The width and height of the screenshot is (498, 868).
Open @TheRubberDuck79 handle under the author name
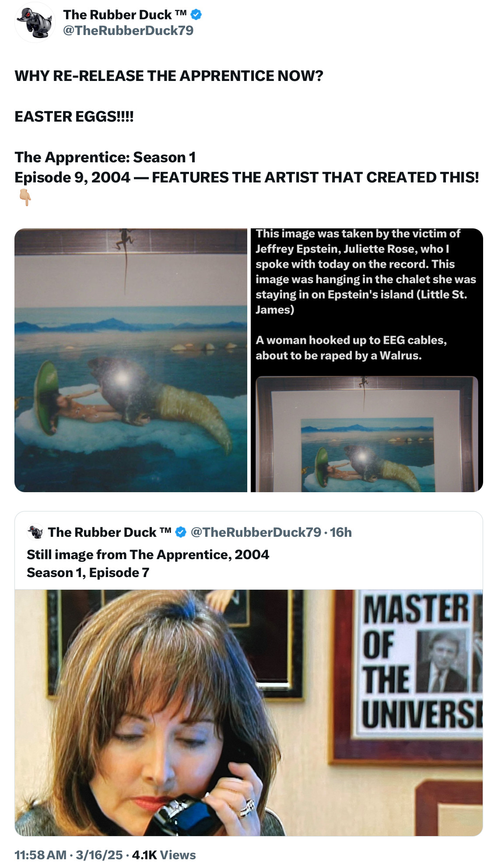pos(128,31)
